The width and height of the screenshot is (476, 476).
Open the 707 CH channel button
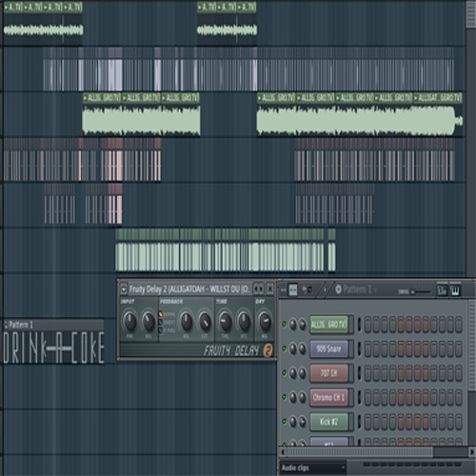329,373
